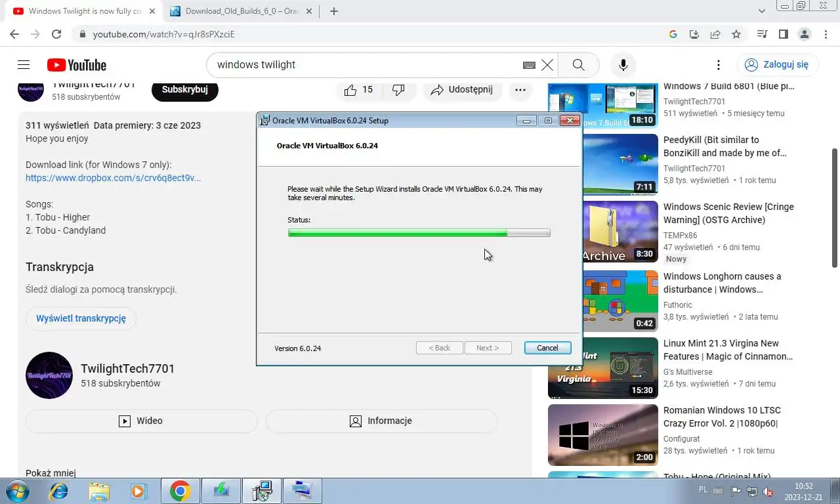This screenshot has height=504, width=840.
Task: Reload the current page
Action: [x=56, y=34]
